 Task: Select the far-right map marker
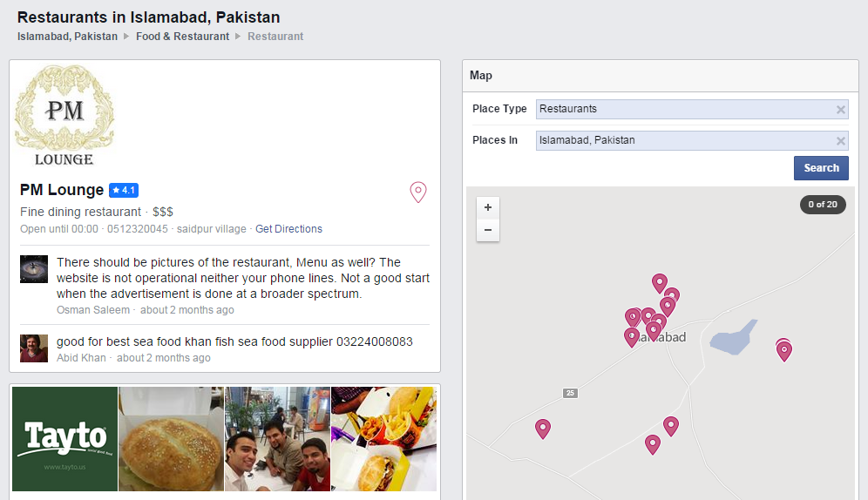(784, 351)
